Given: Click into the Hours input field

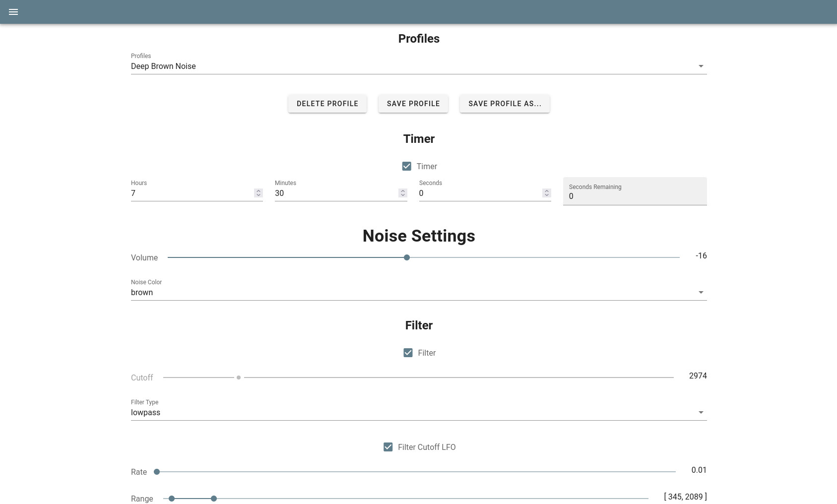Looking at the screenshot, I should (x=191, y=193).
